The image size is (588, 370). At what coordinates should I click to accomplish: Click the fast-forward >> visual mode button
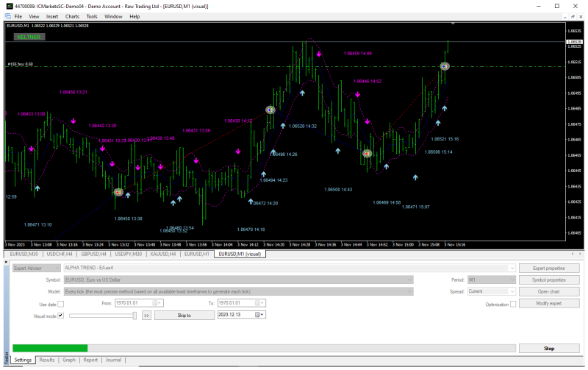click(x=146, y=316)
